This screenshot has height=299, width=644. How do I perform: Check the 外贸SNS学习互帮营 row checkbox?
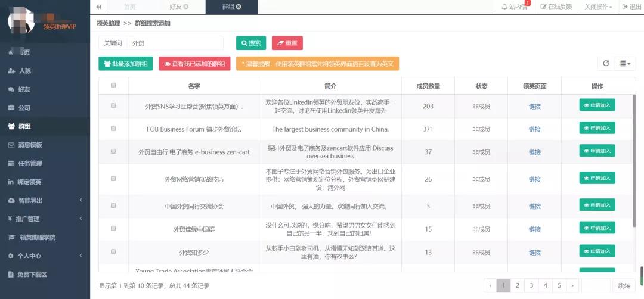(x=113, y=105)
